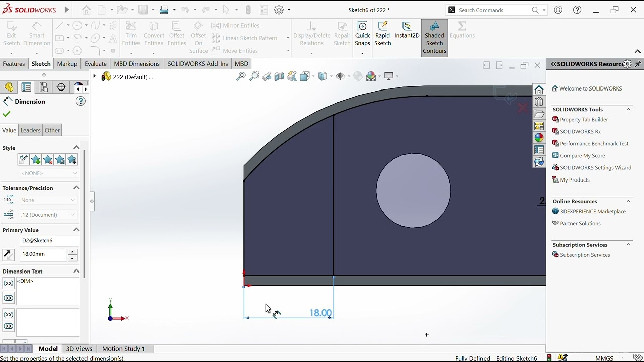This screenshot has width=644, height=362.
Task: Click Load Style star icon
Action: (x=72, y=160)
